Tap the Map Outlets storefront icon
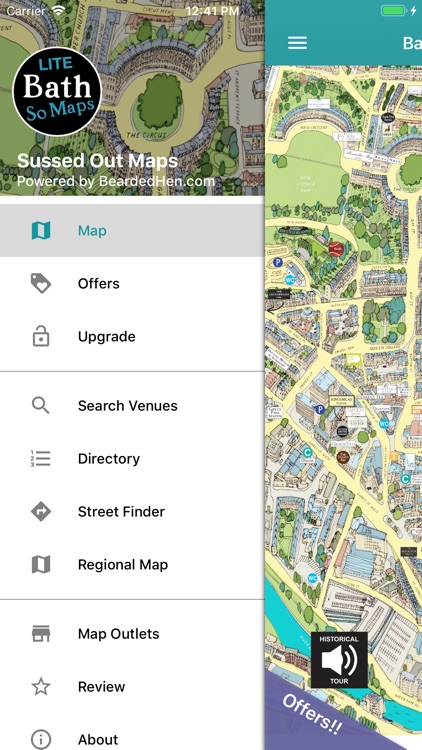Image resolution: width=422 pixels, height=750 pixels. click(x=41, y=634)
